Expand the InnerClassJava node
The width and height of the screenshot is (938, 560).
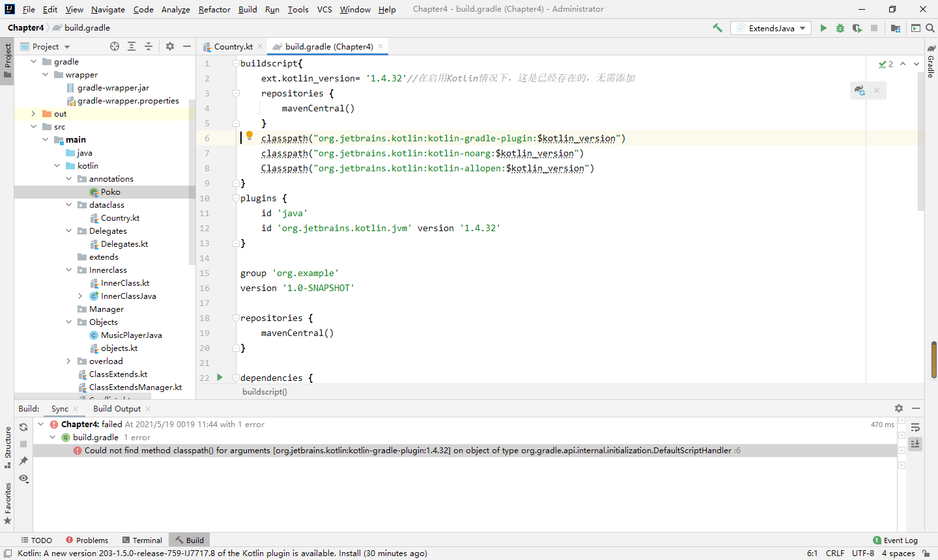point(80,296)
